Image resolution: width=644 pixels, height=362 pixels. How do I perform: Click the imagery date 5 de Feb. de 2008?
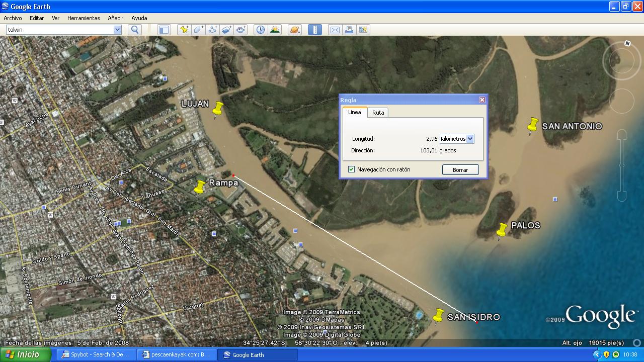click(103, 343)
